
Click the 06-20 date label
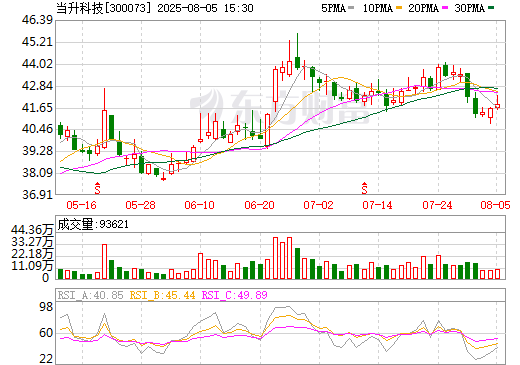click(259, 205)
